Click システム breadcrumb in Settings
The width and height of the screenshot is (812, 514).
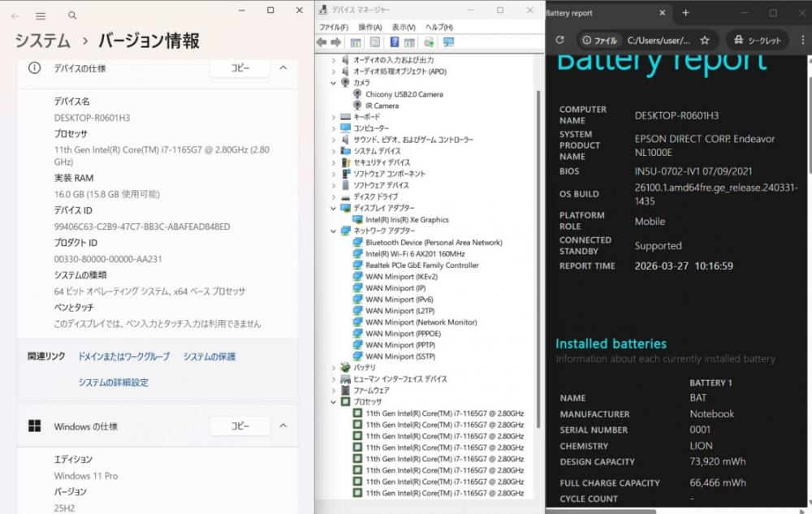42,41
